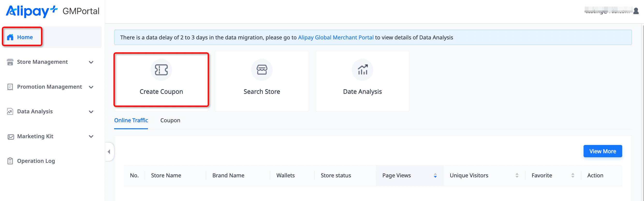The width and height of the screenshot is (644, 201).
Task: Click the Create Coupon ticket icon
Action: point(161,70)
